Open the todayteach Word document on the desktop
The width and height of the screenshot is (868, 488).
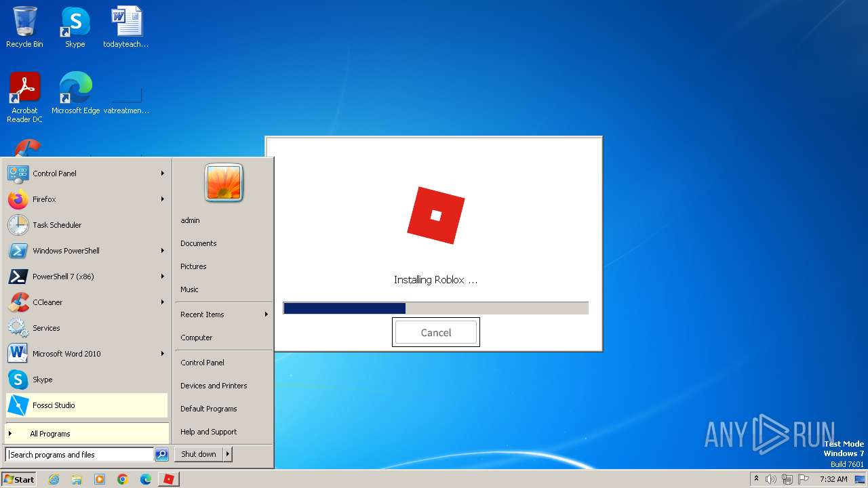coord(126,28)
